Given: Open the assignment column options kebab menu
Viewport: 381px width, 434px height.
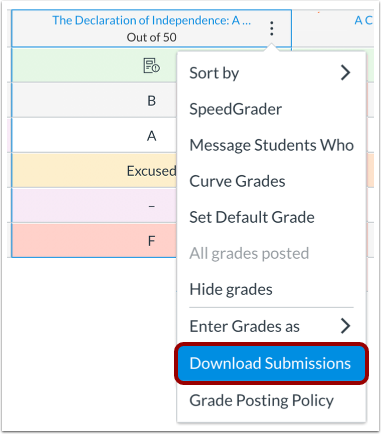Looking at the screenshot, I should 272,28.
